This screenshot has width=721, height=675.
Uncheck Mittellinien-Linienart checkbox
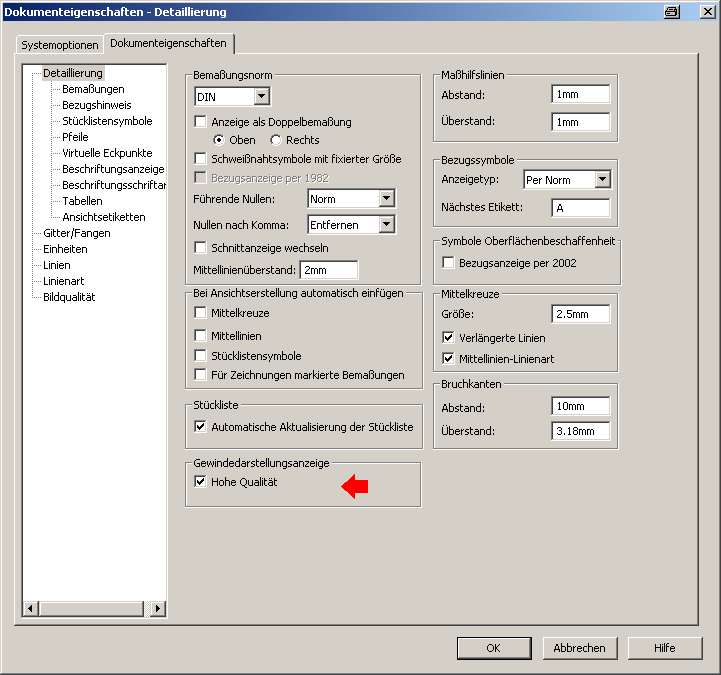[448, 358]
